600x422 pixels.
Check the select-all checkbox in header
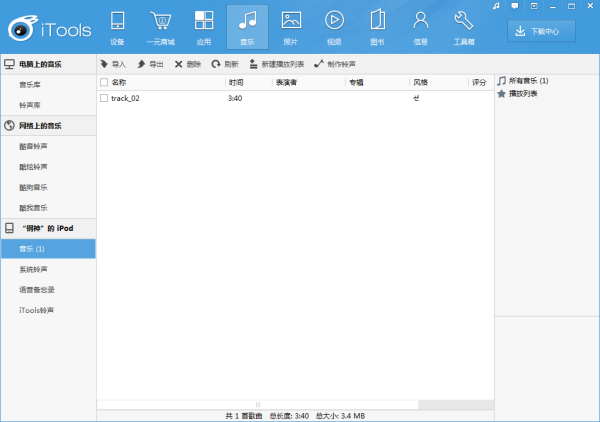(104, 82)
